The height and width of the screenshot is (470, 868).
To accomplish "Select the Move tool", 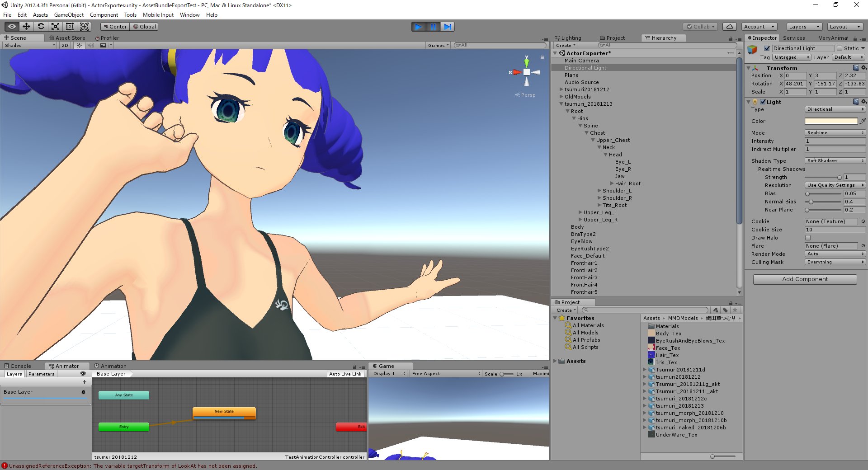I will pos(26,27).
